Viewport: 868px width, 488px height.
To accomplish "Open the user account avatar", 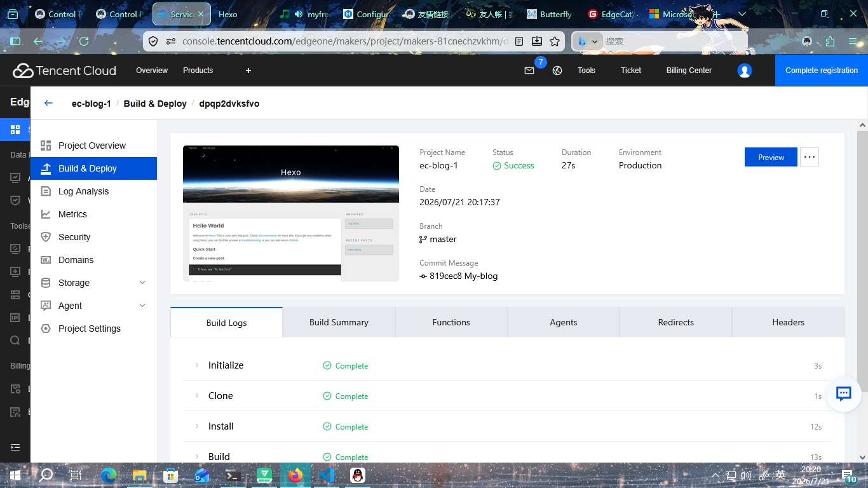I will click(x=745, y=71).
